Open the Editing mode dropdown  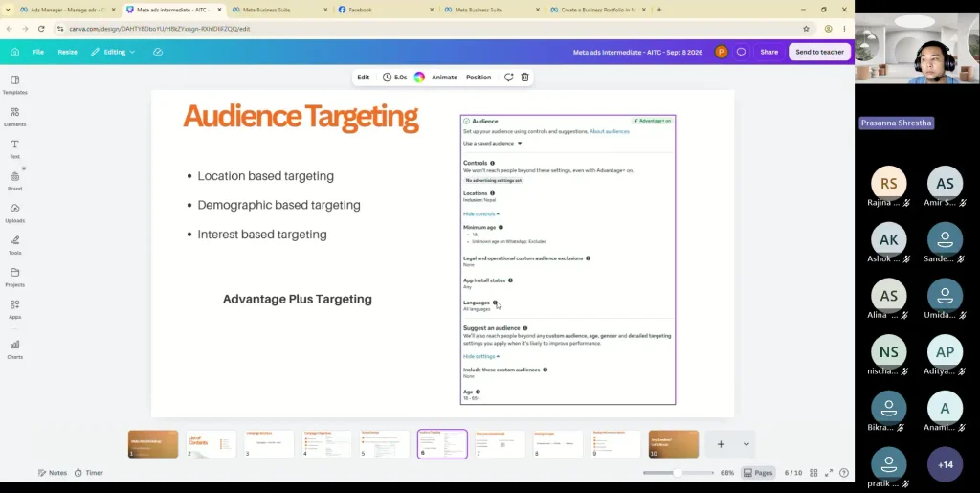[113, 52]
